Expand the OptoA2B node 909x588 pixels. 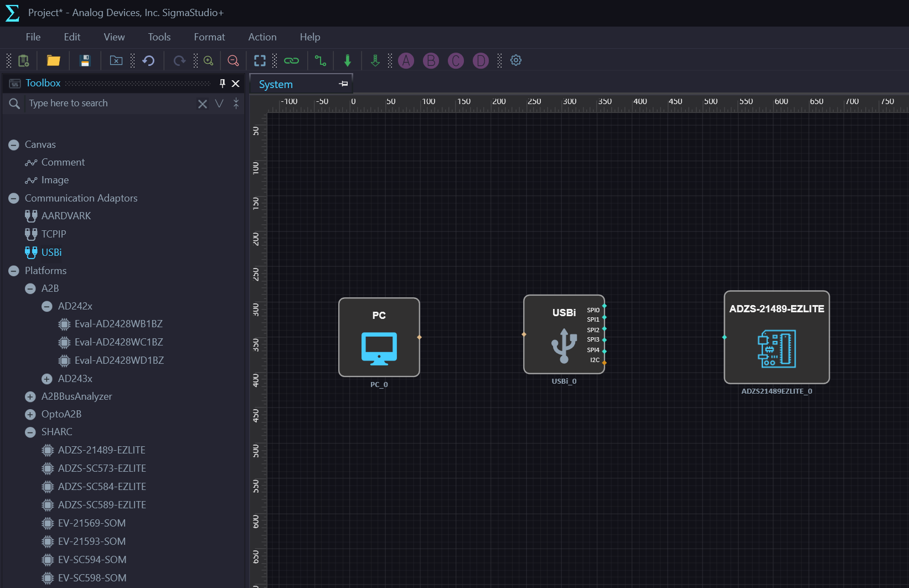30,415
